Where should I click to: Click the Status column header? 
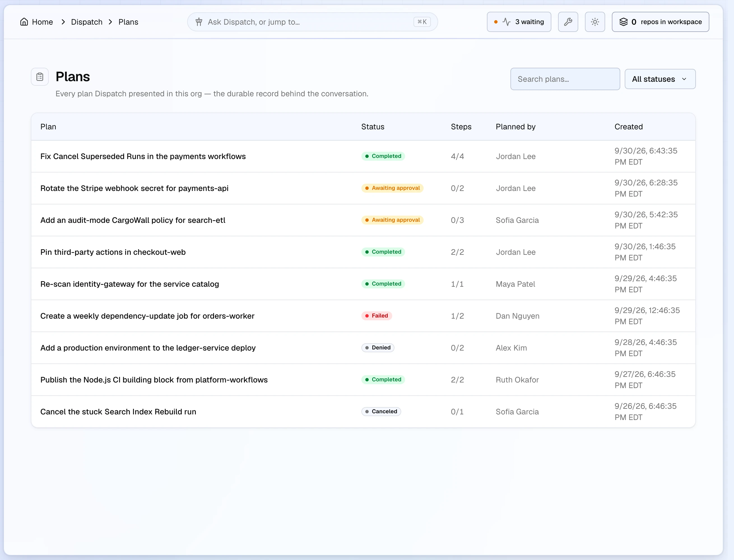point(373,127)
